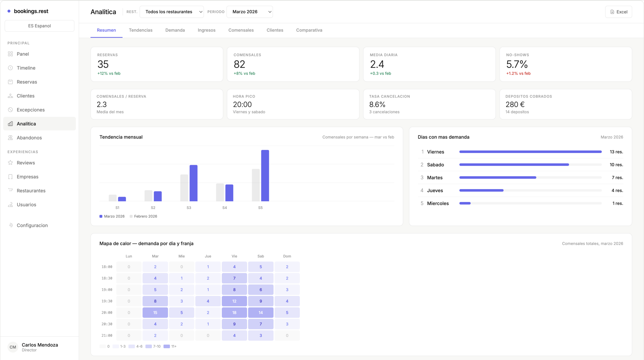Click the Media diaria 2.4 card
This screenshot has height=360, width=644.
[429, 64]
